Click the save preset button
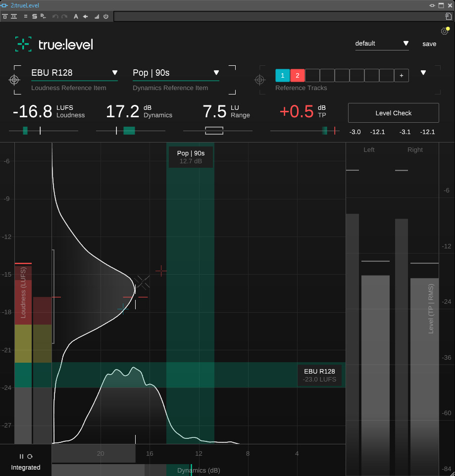 (x=429, y=44)
